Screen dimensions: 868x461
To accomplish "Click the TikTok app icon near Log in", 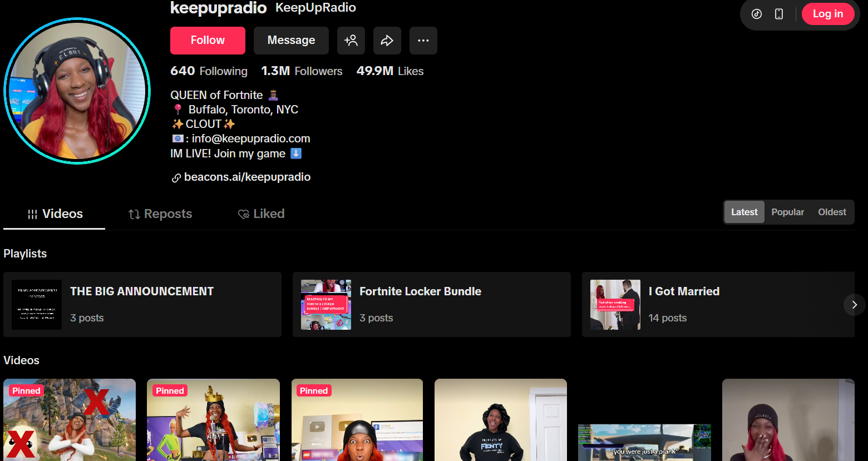I will tap(757, 14).
